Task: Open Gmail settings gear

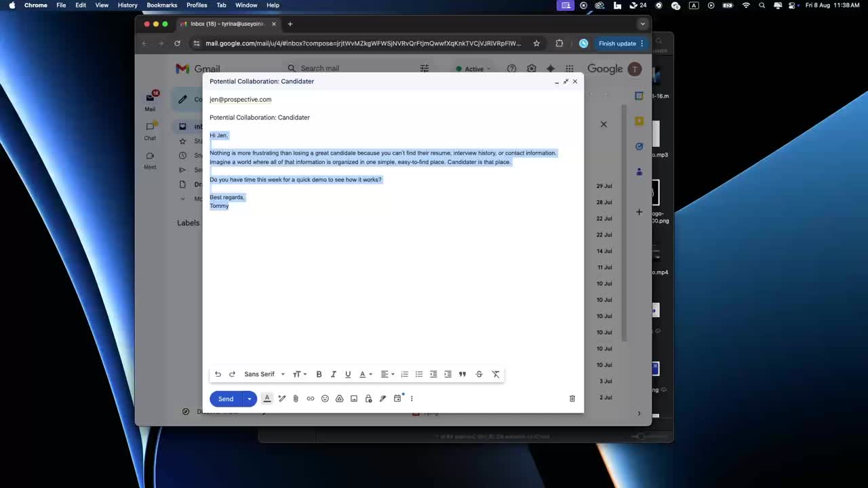Action: (x=532, y=68)
